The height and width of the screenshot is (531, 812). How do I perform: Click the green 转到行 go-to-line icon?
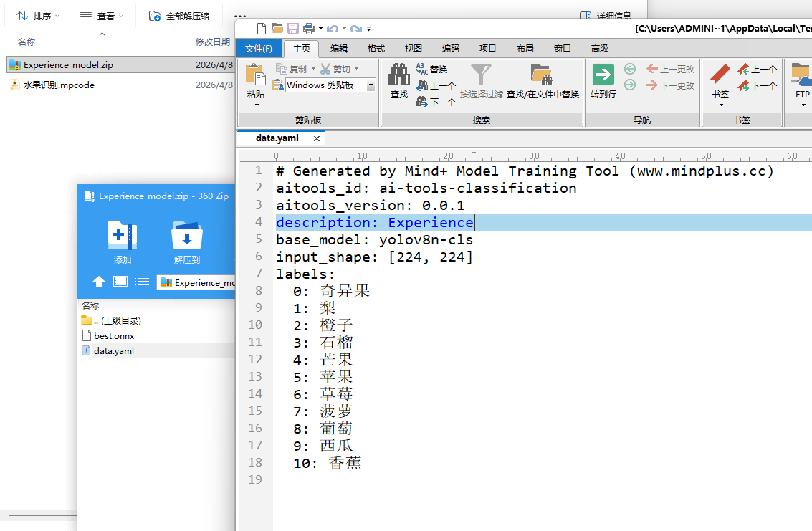(603, 75)
